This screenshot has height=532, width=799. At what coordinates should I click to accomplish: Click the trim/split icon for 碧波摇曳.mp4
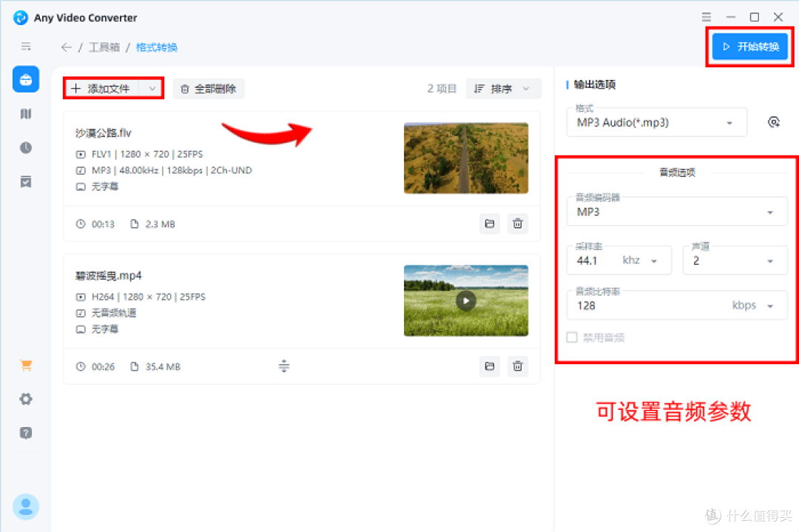(284, 366)
